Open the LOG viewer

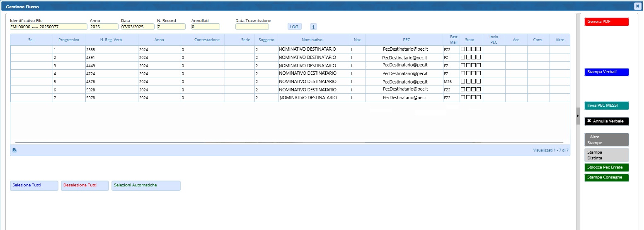294,27
